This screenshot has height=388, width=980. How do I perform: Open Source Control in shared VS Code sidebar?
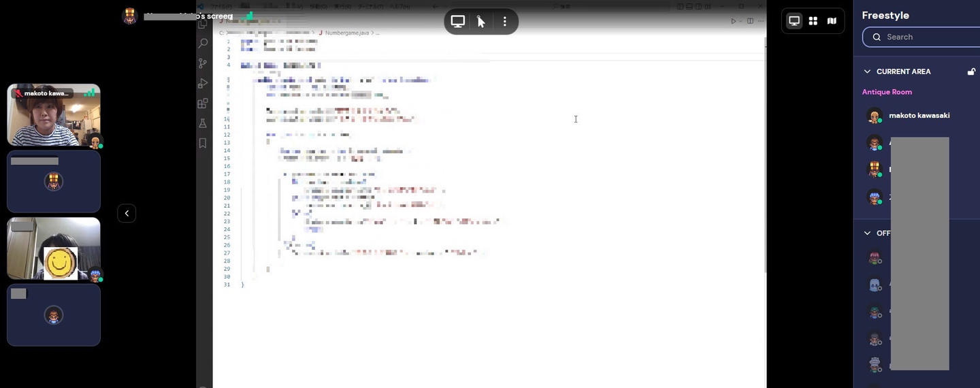[x=203, y=63]
